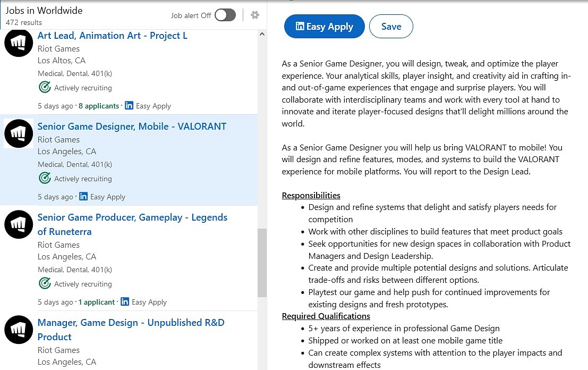The height and width of the screenshot is (370, 588).
Task: Click the blue Easy Apply button
Action: pyautogui.click(x=325, y=26)
